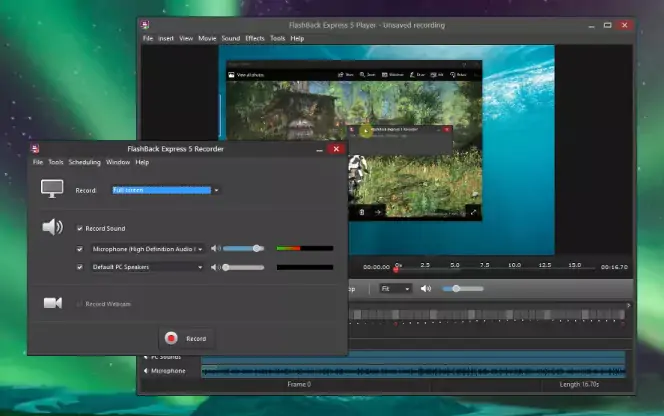Adjust Player playback volume slider
Screen dimensions: 664x416
coord(463,289)
